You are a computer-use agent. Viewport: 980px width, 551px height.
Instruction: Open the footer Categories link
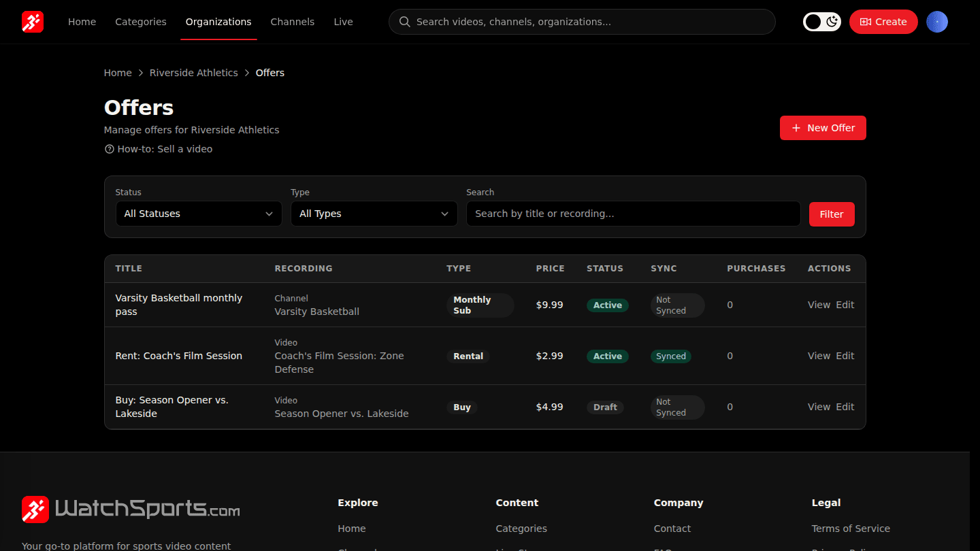(x=521, y=529)
